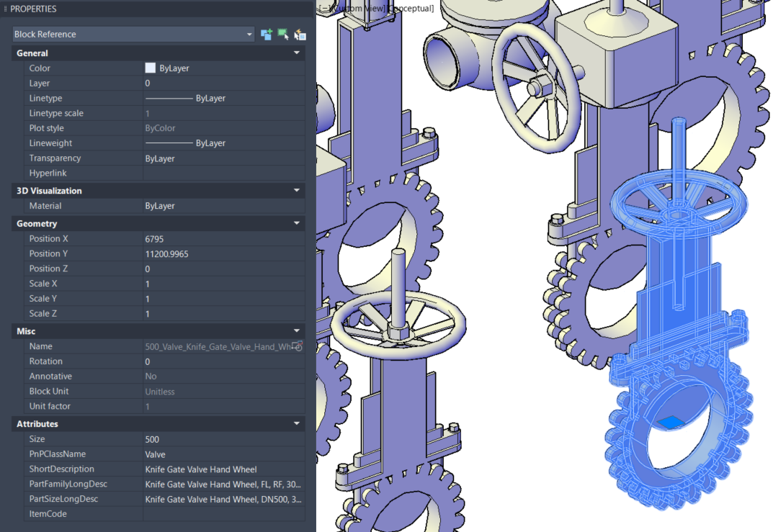This screenshot has width=773, height=532.
Task: Edit PnPClassName value Valve
Action: tap(224, 454)
